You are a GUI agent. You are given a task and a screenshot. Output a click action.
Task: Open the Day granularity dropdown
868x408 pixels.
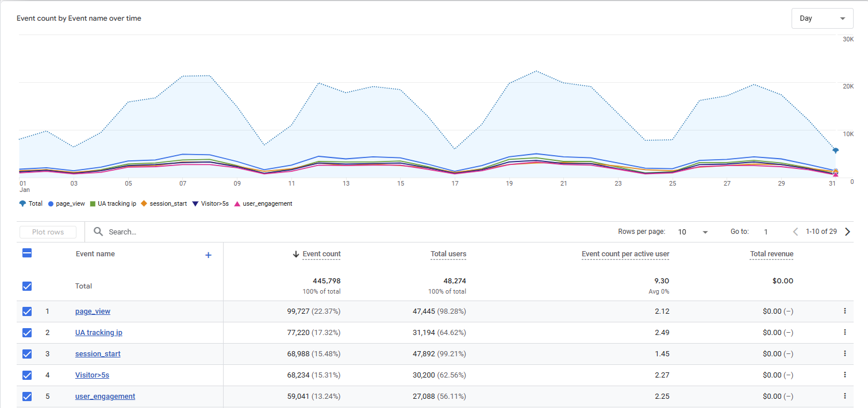822,18
